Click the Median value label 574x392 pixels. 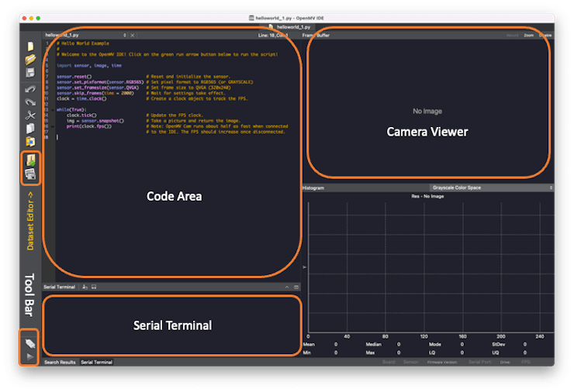373,344
